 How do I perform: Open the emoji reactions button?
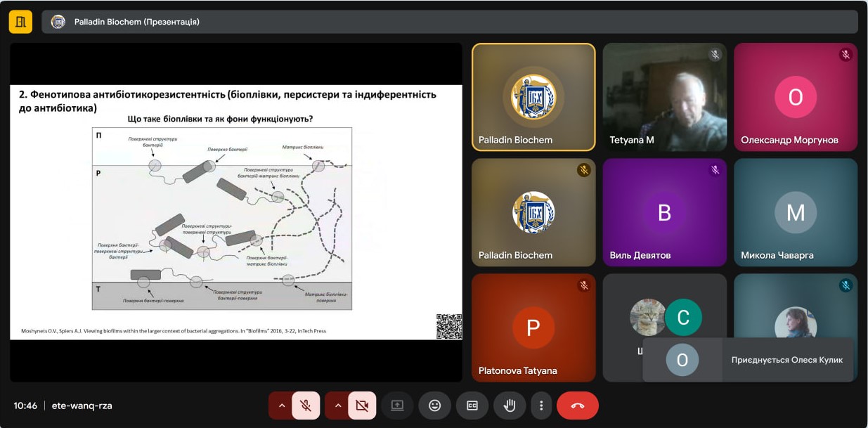point(435,406)
